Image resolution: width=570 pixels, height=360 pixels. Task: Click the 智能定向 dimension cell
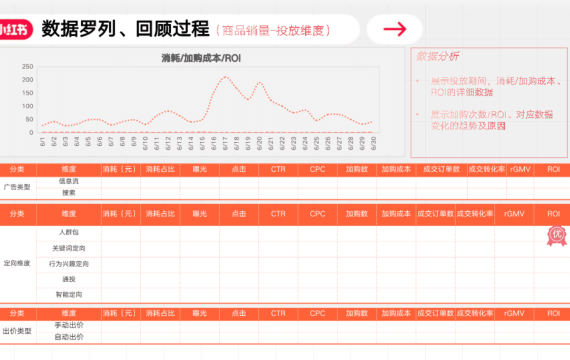[x=69, y=295]
